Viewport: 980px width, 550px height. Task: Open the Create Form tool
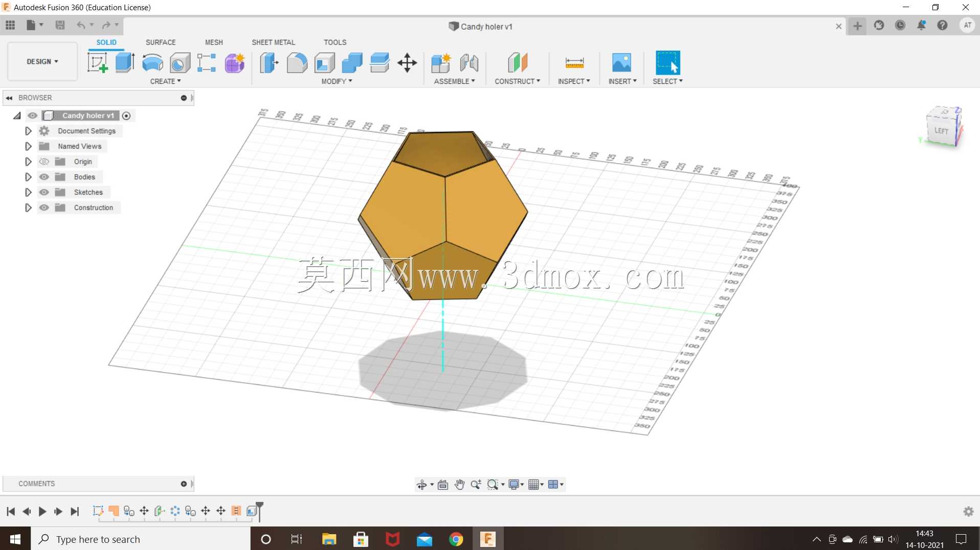click(235, 63)
